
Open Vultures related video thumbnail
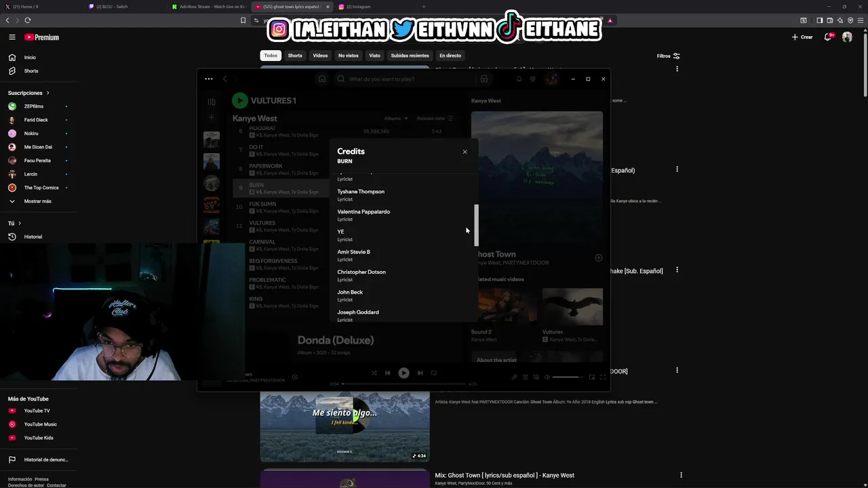(x=572, y=307)
